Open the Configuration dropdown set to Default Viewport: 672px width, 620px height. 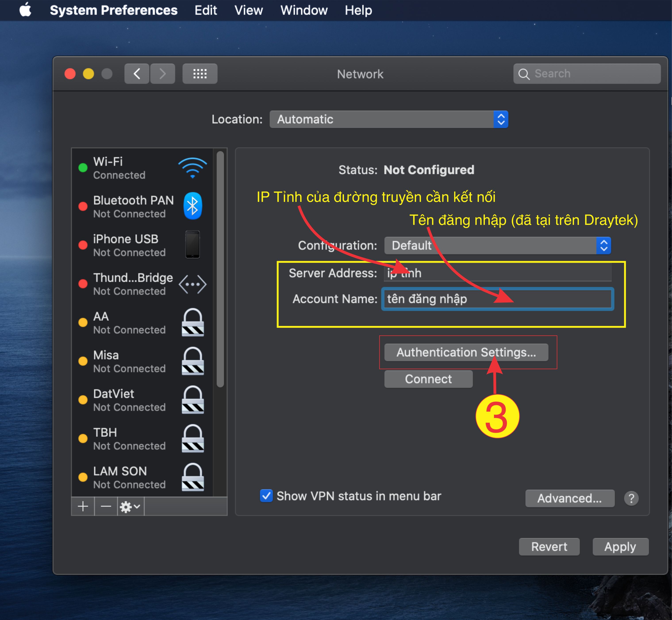(x=497, y=246)
